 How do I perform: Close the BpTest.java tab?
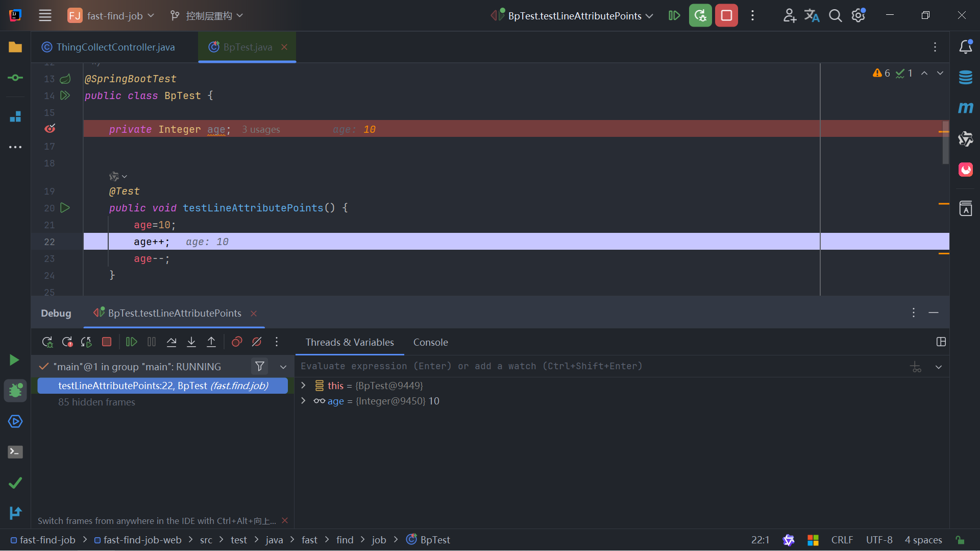(284, 47)
